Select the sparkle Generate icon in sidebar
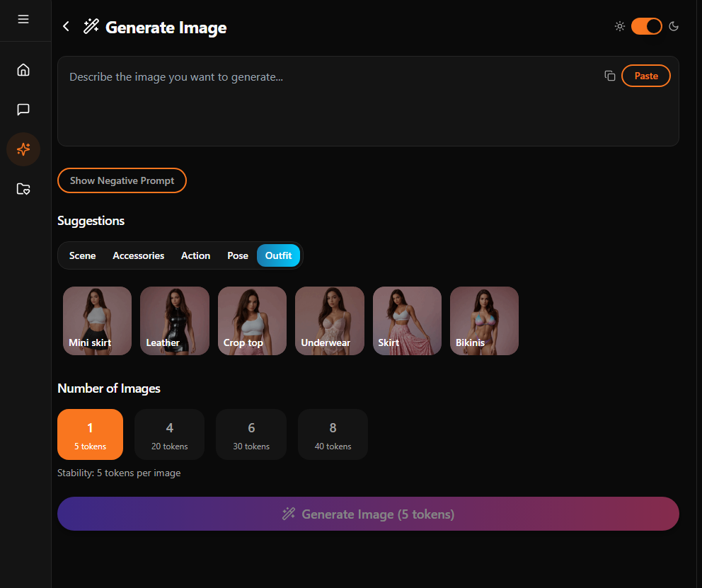Screen dimensions: 702x588 [23, 149]
